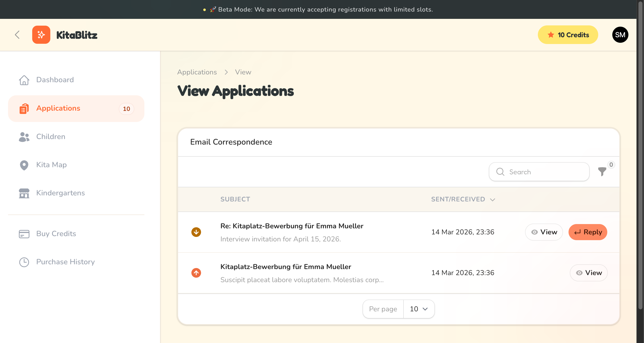Open Dashboard in sidebar

(55, 80)
